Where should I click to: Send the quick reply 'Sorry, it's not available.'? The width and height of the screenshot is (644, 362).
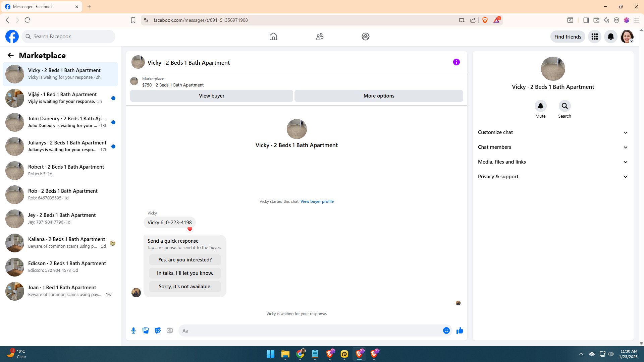185,287
